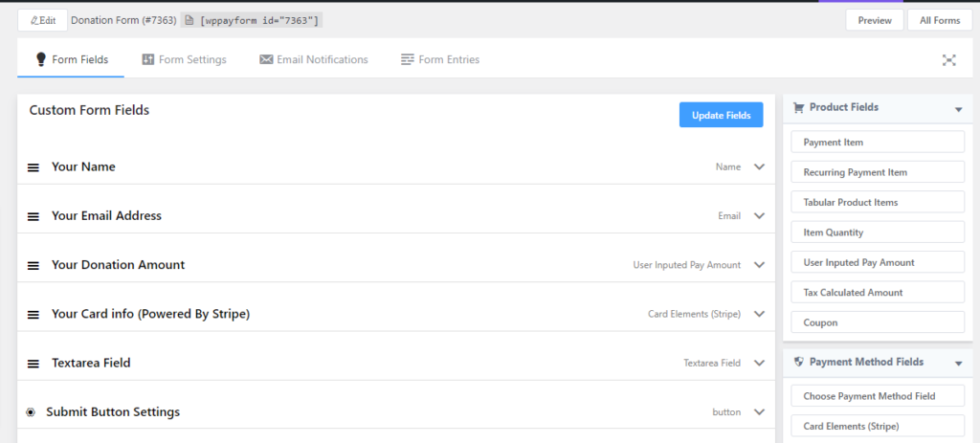Image resolution: width=980 pixels, height=443 pixels.
Task: Switch to the Form Fields tab
Action: click(x=71, y=59)
